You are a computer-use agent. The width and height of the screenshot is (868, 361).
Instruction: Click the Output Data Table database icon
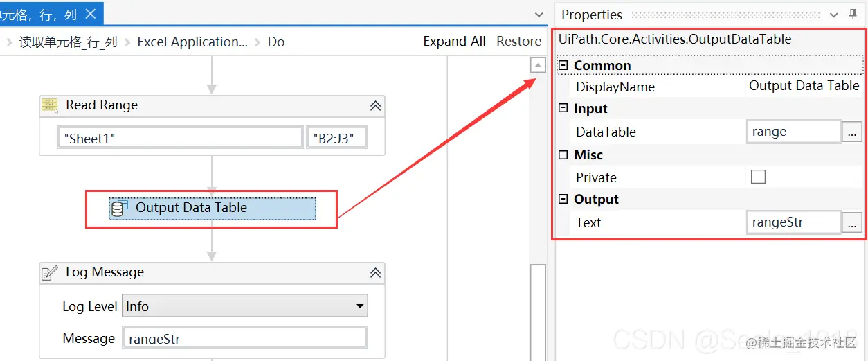(x=119, y=208)
